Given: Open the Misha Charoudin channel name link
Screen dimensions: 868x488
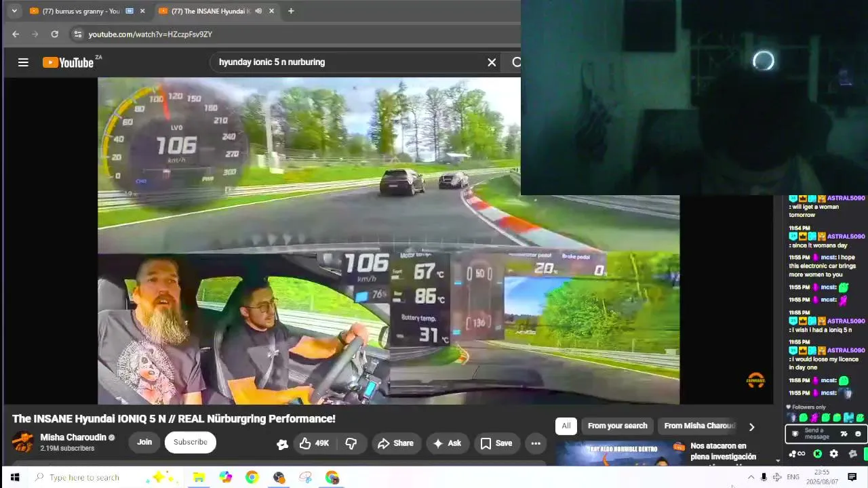Looking at the screenshot, I should [x=73, y=437].
